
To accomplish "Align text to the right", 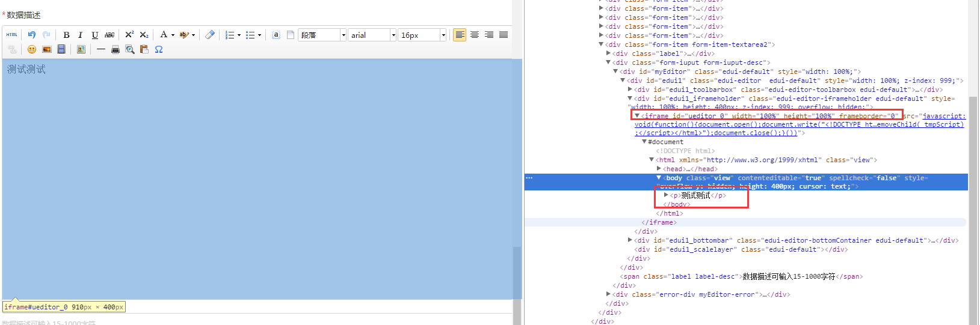I will 489,35.
